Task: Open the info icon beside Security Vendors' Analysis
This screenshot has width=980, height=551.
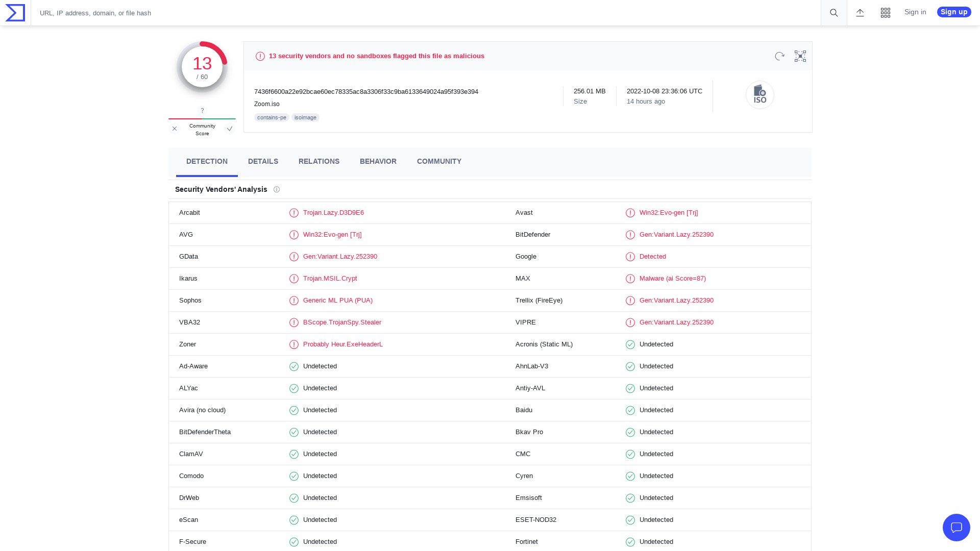Action: (277, 189)
